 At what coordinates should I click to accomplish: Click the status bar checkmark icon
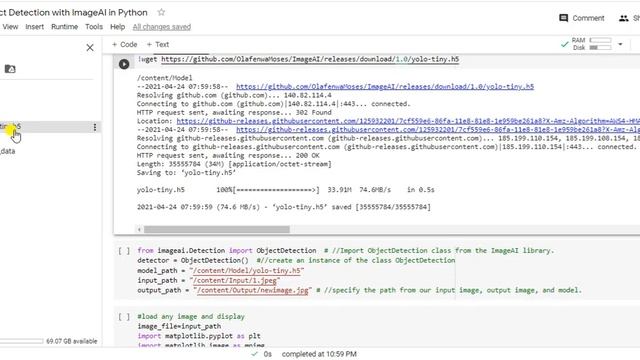(x=255, y=354)
